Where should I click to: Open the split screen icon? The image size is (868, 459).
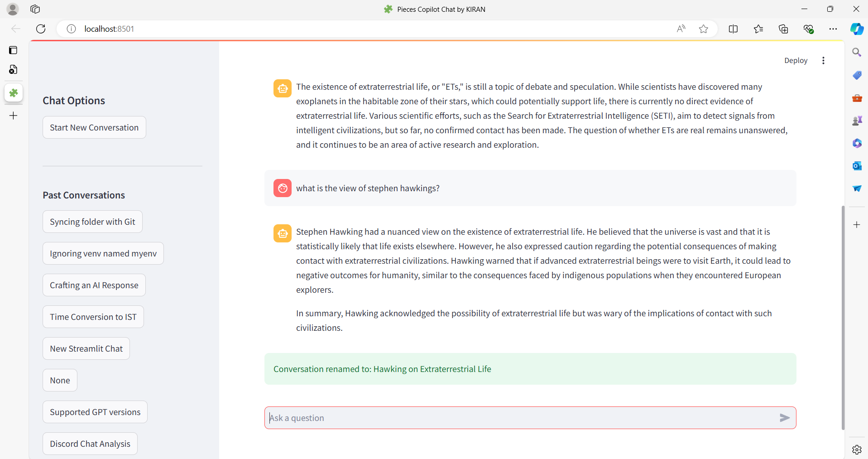733,29
